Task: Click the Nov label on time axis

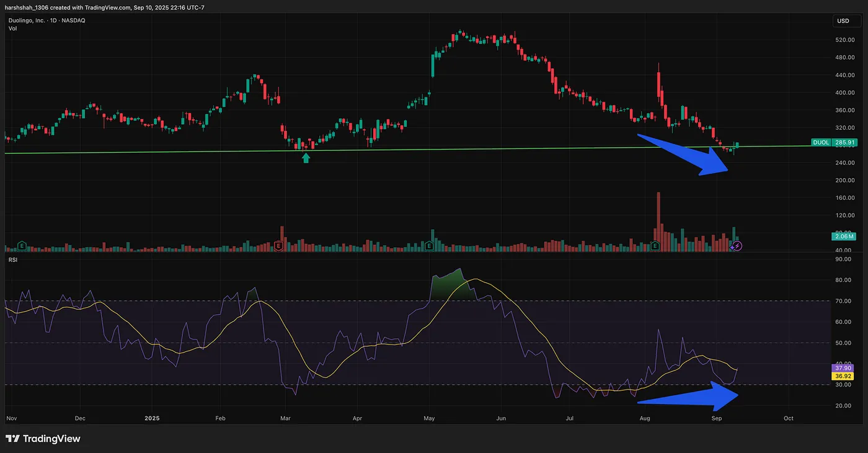Action: click(x=11, y=418)
